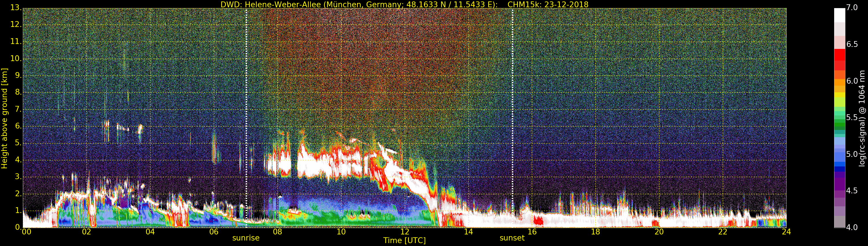
Task: Select the 12 hour tick on the time axis
Action: click(405, 232)
